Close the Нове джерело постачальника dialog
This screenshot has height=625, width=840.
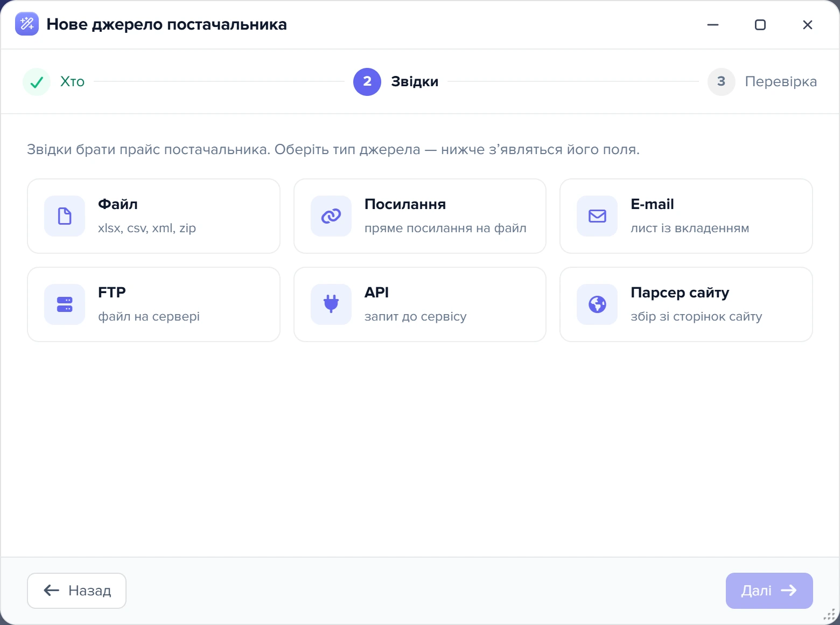[x=808, y=25]
